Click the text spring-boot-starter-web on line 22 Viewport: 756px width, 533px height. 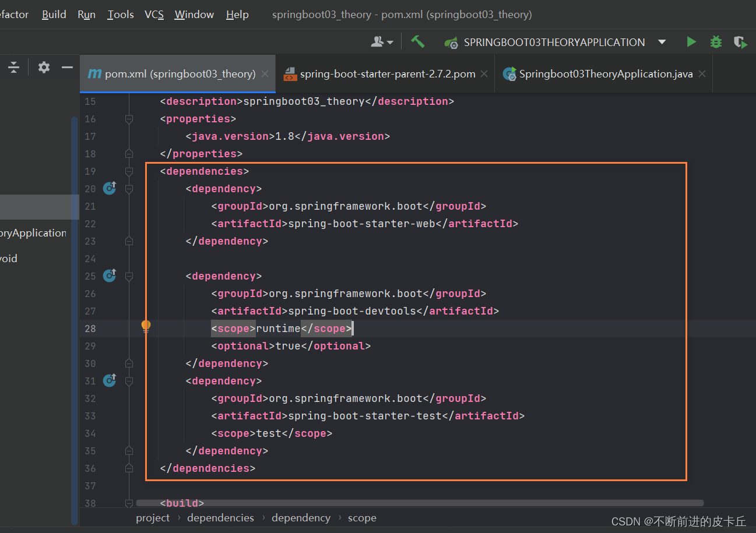(x=361, y=224)
